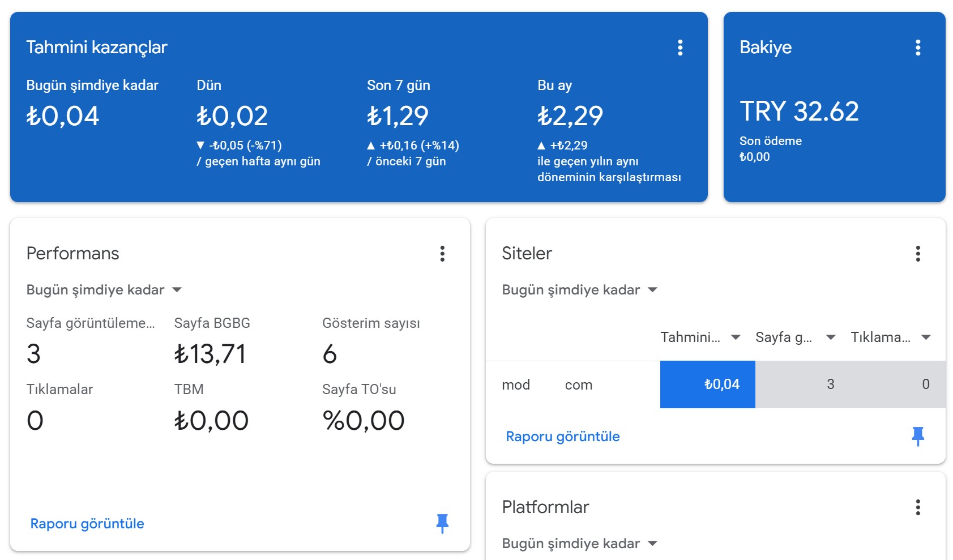Click the clicks value 0 in Siteler row
Screen dimensions: 953x560
coord(926,384)
